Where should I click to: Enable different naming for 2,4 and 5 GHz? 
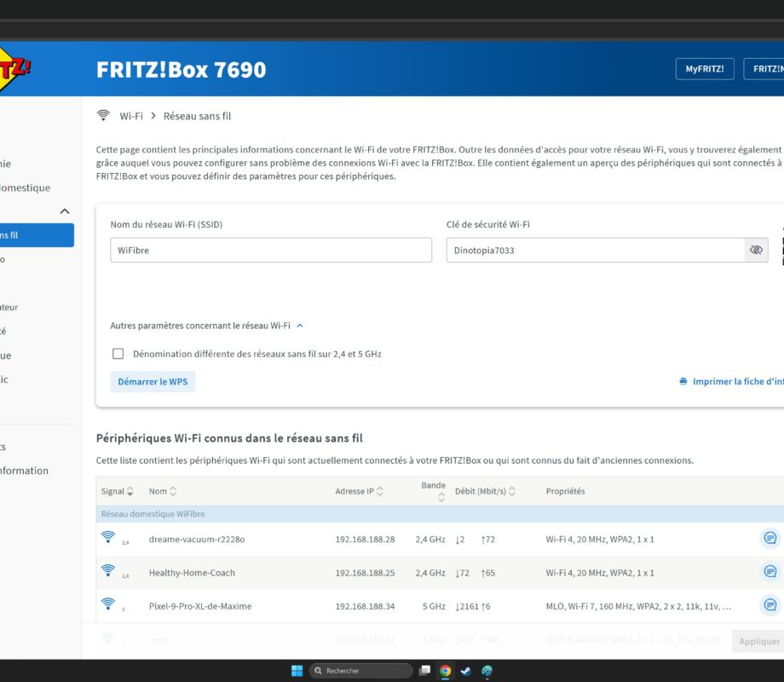click(118, 354)
